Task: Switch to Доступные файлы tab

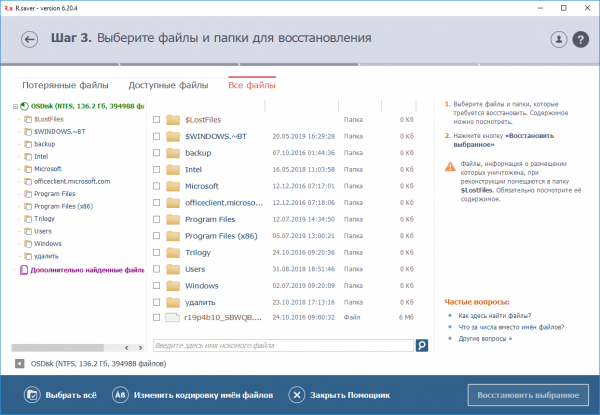Action: (x=168, y=85)
